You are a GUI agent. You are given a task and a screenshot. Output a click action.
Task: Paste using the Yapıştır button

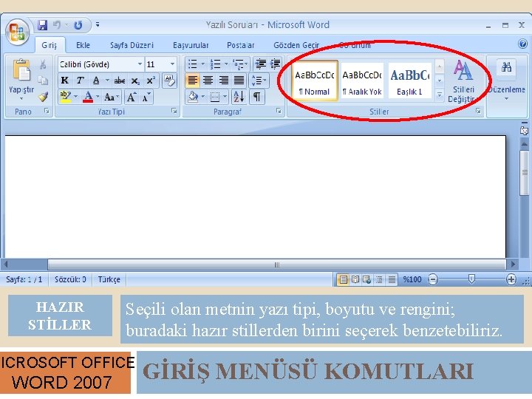(x=21, y=79)
